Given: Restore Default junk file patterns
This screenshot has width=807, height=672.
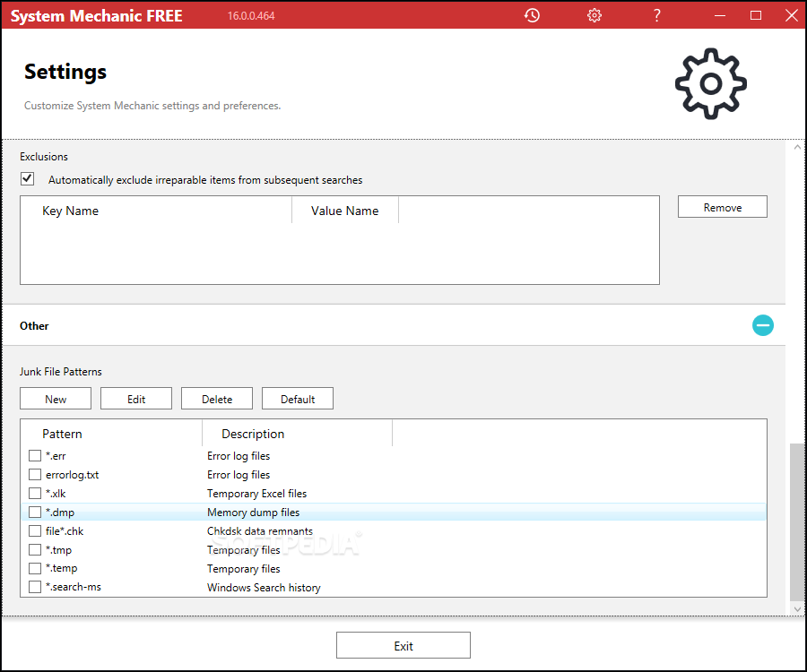Looking at the screenshot, I should (x=298, y=399).
